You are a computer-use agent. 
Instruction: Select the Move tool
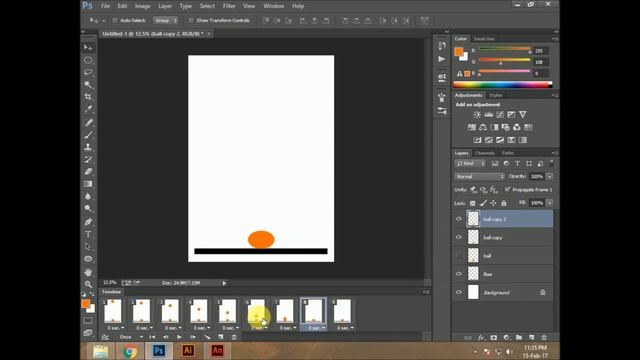[x=88, y=48]
